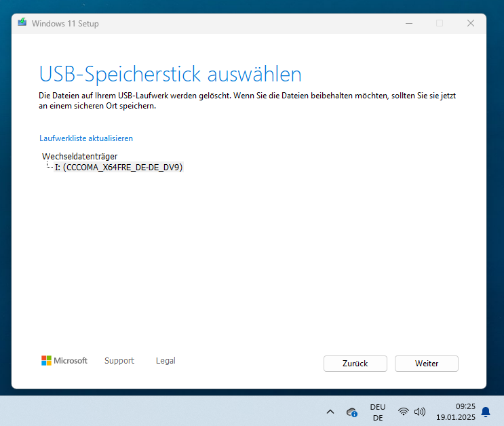Screen dimensions: 504x426
Task: Open the Support link
Action: pos(119,361)
